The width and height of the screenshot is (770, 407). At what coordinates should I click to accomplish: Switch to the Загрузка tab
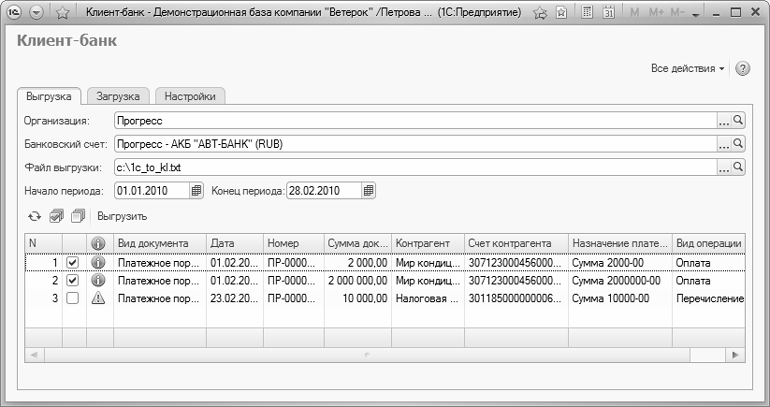[x=118, y=96]
